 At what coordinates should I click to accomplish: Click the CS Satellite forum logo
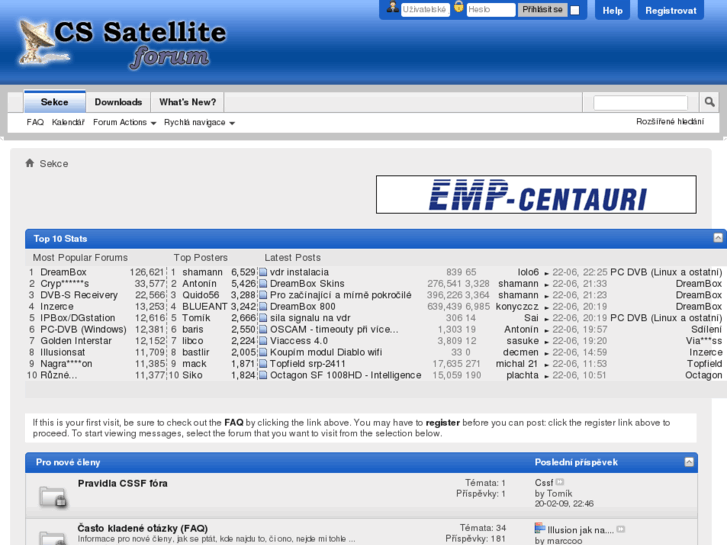pos(122,45)
